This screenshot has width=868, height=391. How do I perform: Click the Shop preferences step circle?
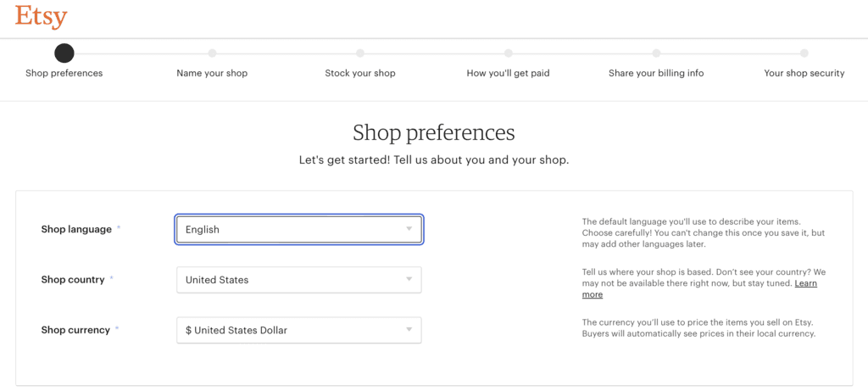[64, 53]
